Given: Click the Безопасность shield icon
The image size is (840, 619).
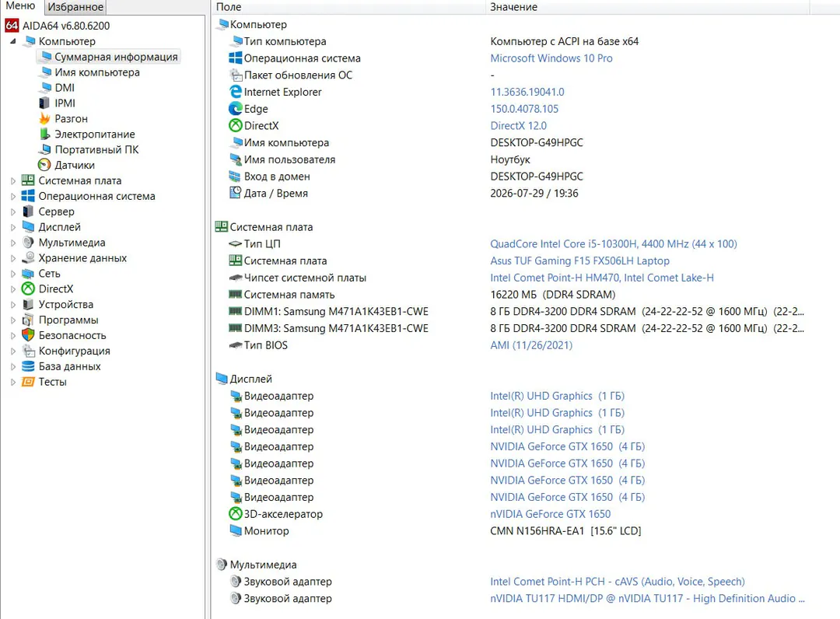Looking at the screenshot, I should [x=28, y=335].
